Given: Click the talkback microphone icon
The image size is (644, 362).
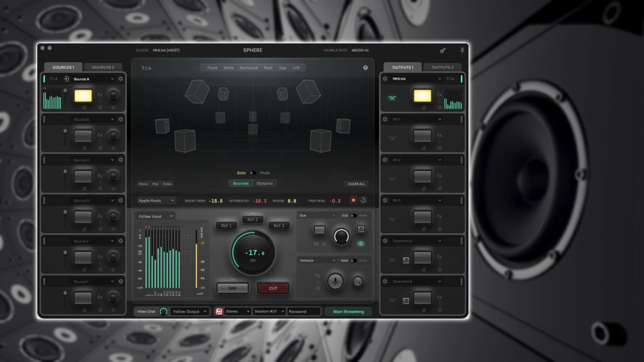Looking at the screenshot, I should pyautogui.click(x=335, y=282).
